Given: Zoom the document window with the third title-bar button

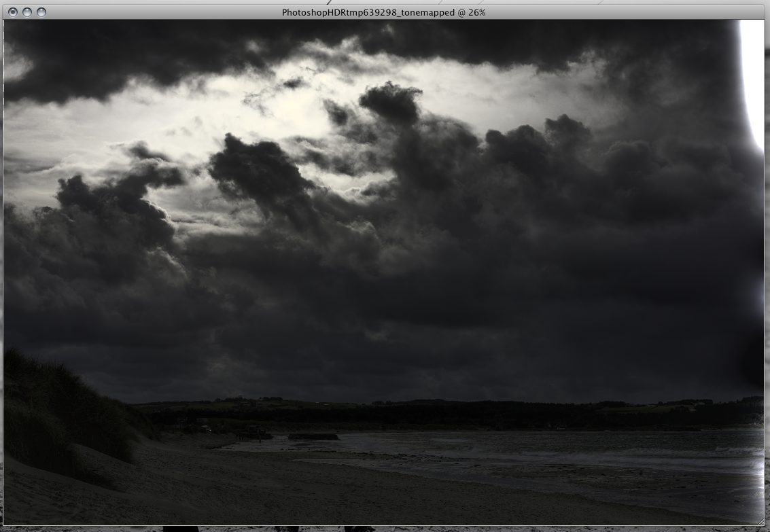Looking at the screenshot, I should tap(41, 12).
